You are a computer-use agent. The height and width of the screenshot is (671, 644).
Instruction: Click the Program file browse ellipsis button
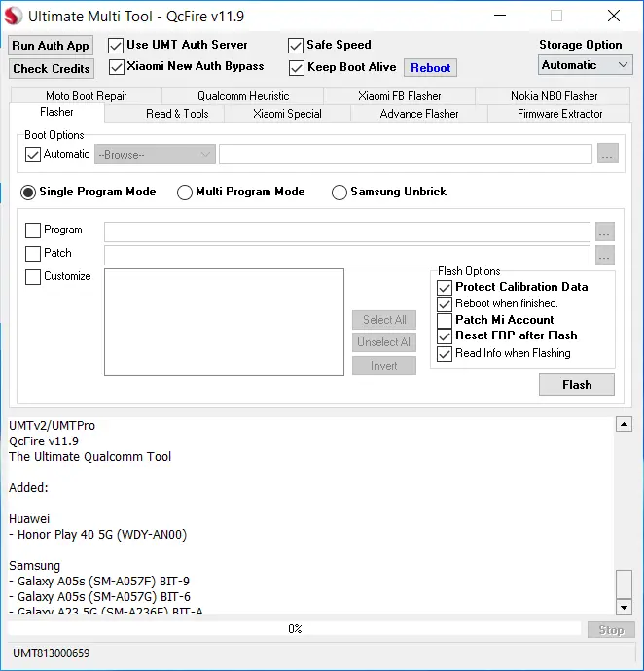point(605,232)
